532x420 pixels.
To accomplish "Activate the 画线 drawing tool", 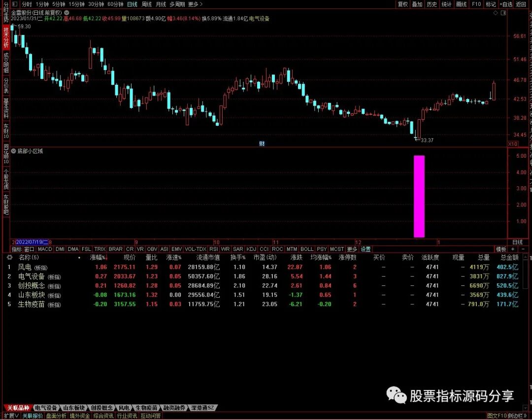I will point(461,4).
